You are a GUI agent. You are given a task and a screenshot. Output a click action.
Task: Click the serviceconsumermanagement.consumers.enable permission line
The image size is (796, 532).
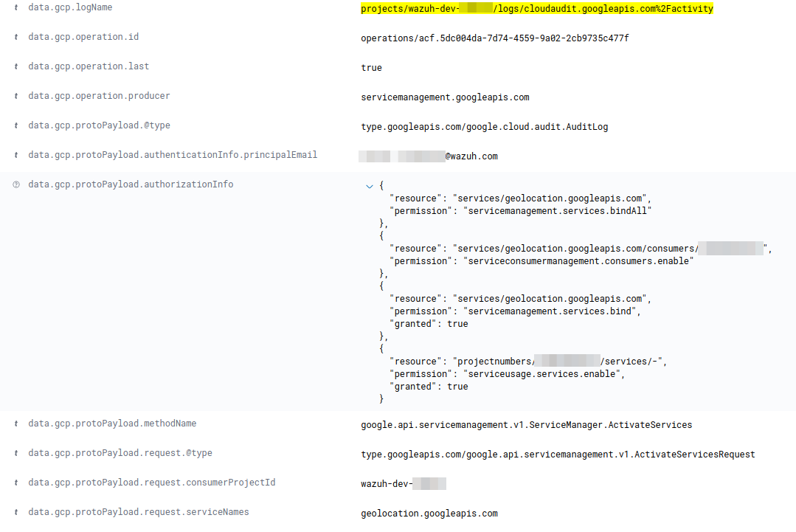click(541, 261)
